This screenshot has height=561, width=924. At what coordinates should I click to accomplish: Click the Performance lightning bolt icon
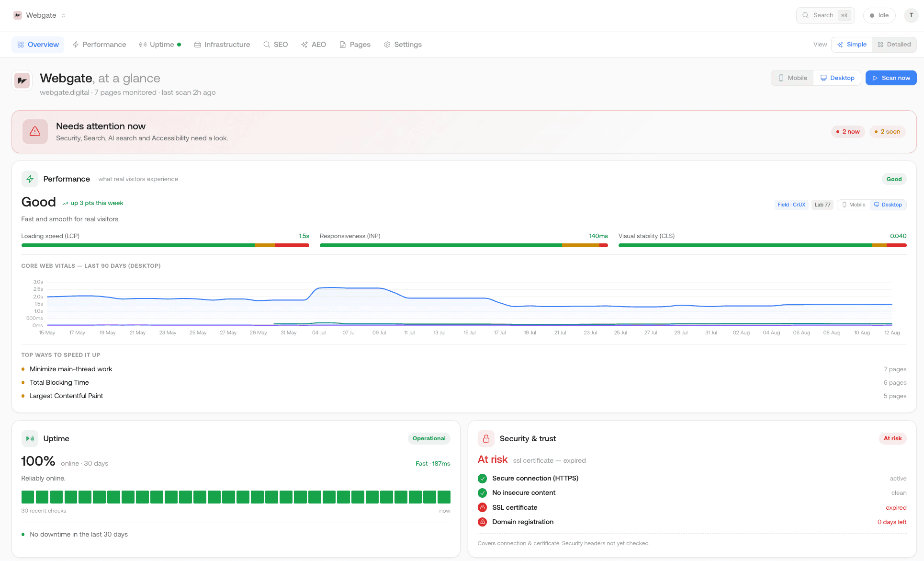pyautogui.click(x=30, y=179)
